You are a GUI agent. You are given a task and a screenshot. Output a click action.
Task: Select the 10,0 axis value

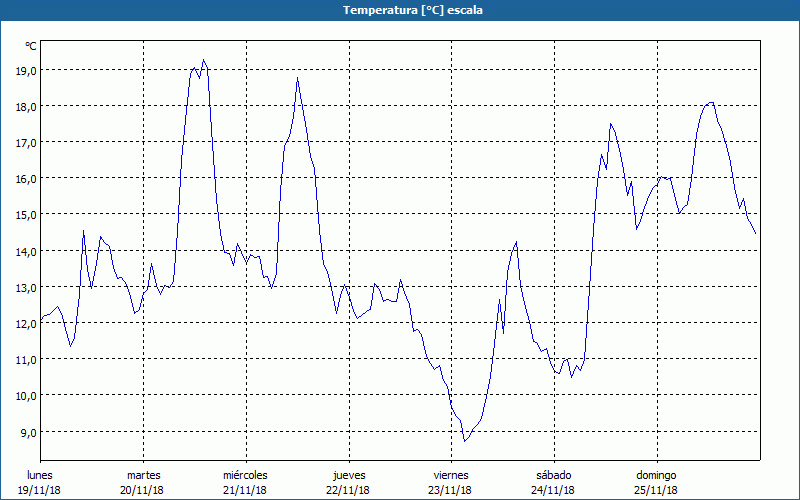click(27, 396)
